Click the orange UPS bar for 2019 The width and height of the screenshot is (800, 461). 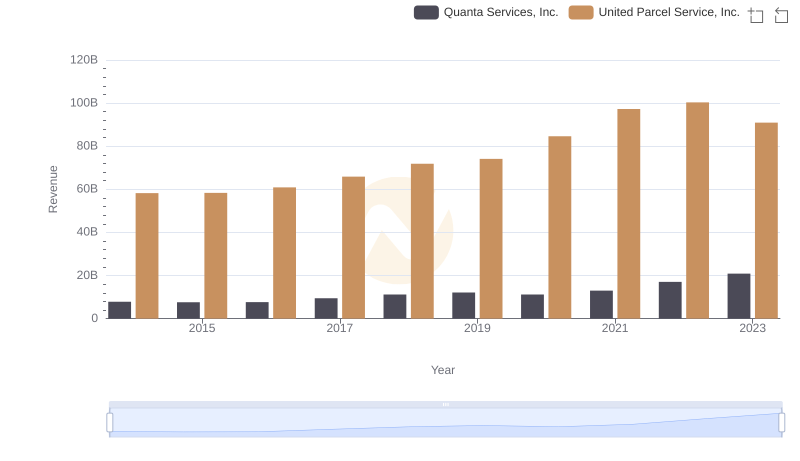click(x=491, y=239)
